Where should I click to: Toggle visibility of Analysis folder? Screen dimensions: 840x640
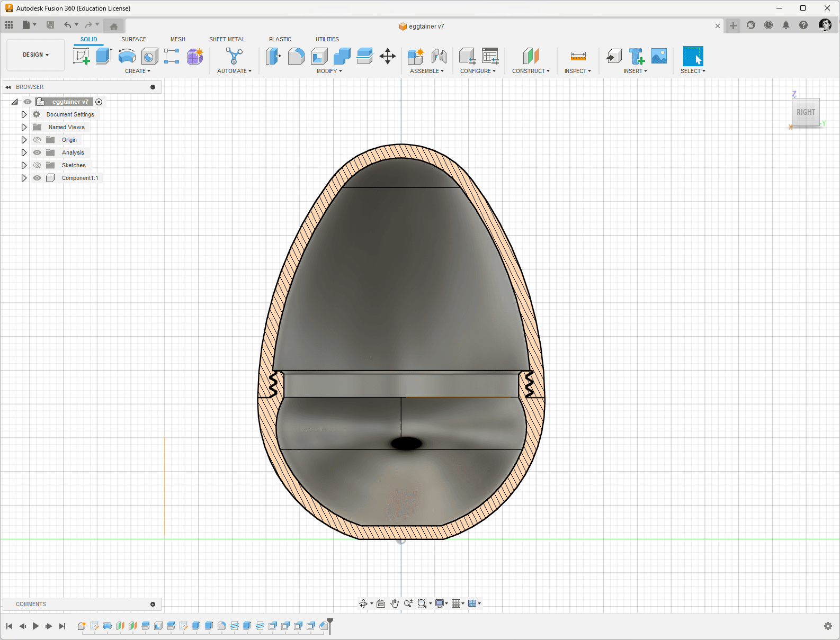(37, 152)
